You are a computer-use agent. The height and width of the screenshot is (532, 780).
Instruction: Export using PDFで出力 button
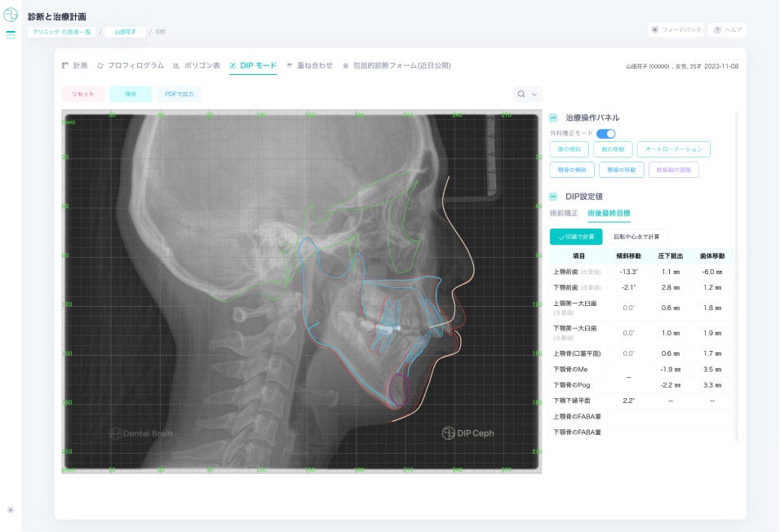click(x=179, y=94)
